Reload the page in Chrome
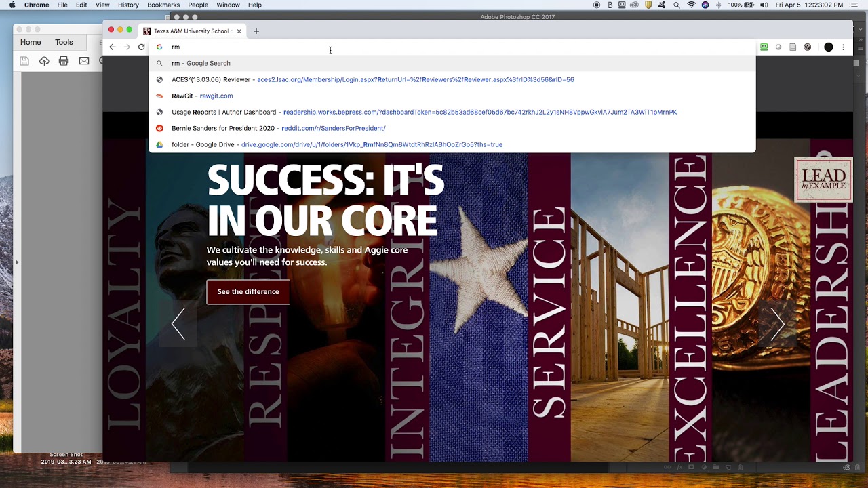 pos(142,47)
